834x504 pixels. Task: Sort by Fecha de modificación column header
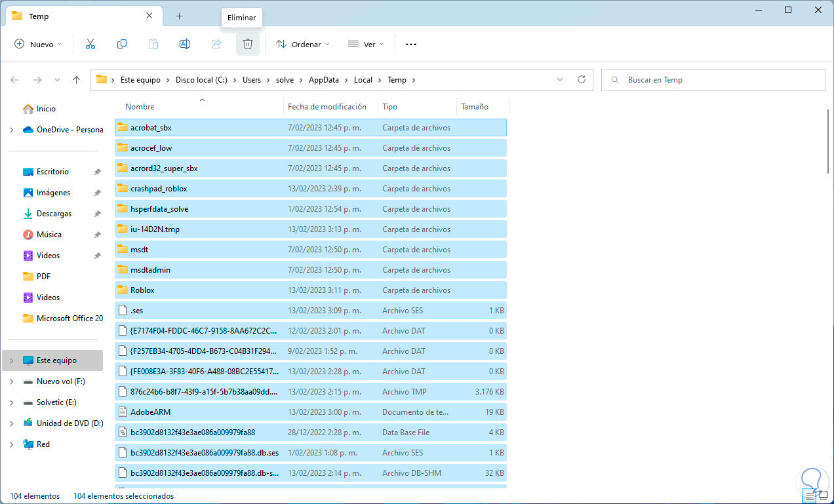click(327, 107)
